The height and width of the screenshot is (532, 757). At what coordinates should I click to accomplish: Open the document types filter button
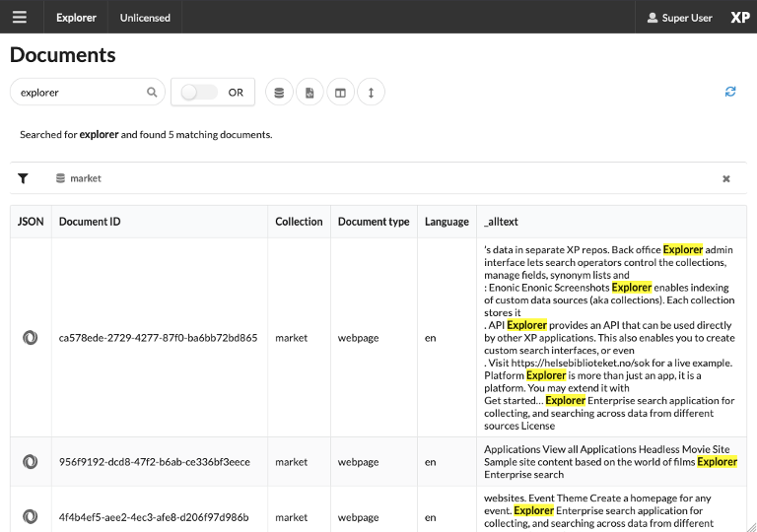coord(310,93)
